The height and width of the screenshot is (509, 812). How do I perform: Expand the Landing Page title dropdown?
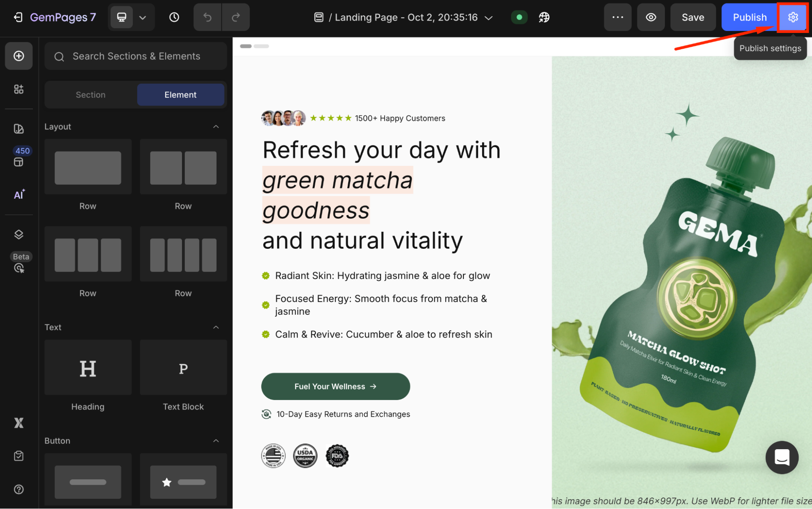coord(489,17)
